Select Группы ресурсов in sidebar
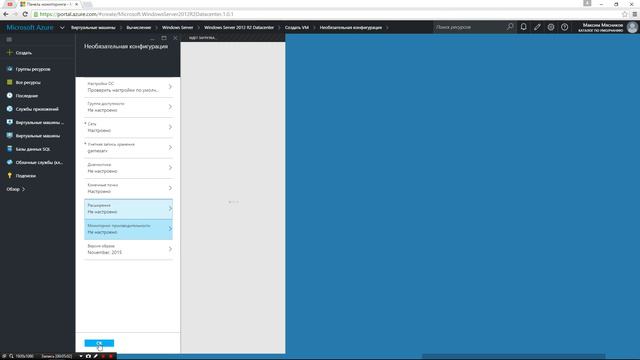Viewport: 640px width, 360px height. pyautogui.click(x=33, y=69)
